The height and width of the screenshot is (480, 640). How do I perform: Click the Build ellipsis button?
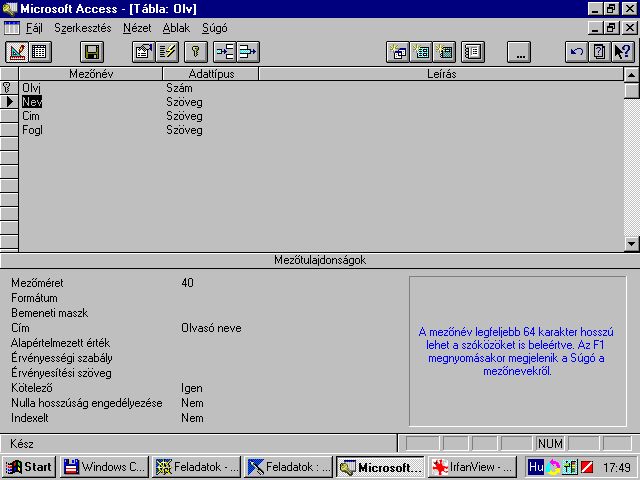tap(519, 52)
